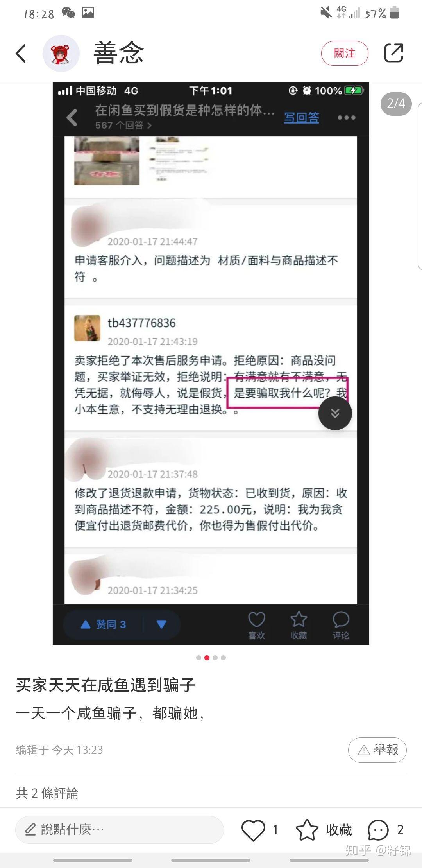The image size is (422, 868).
Task: Report the post with the 舉報 button
Action: coord(377,750)
